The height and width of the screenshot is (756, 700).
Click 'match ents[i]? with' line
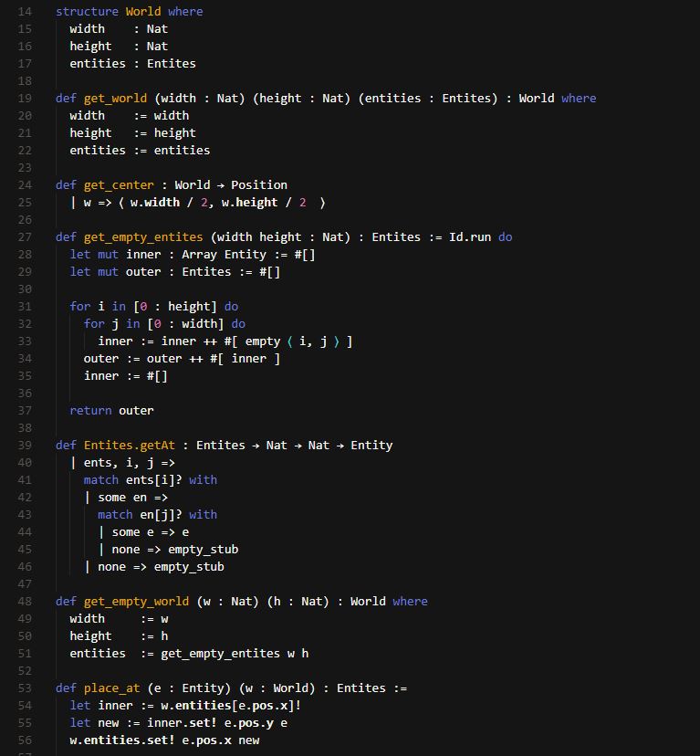(x=151, y=480)
